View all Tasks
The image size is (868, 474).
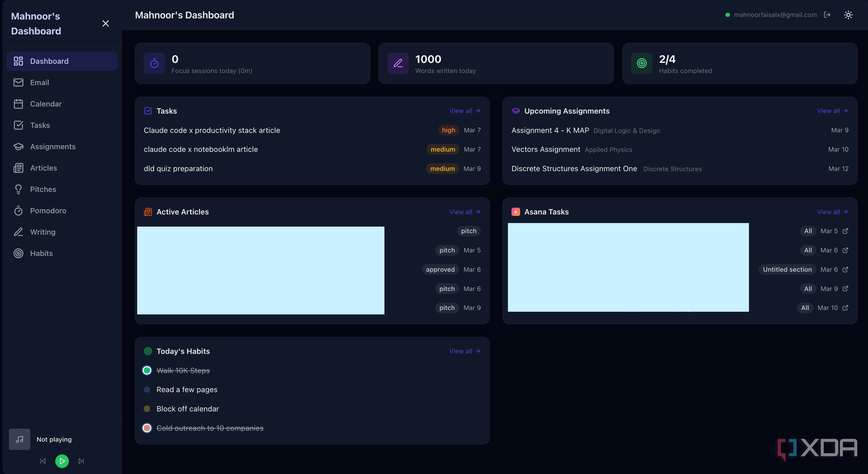[x=465, y=111]
